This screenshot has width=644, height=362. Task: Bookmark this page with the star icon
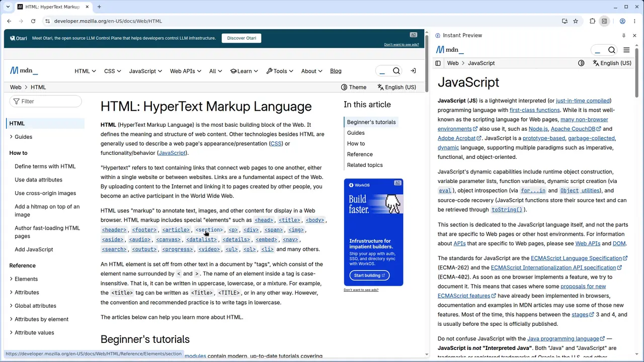coord(576,21)
